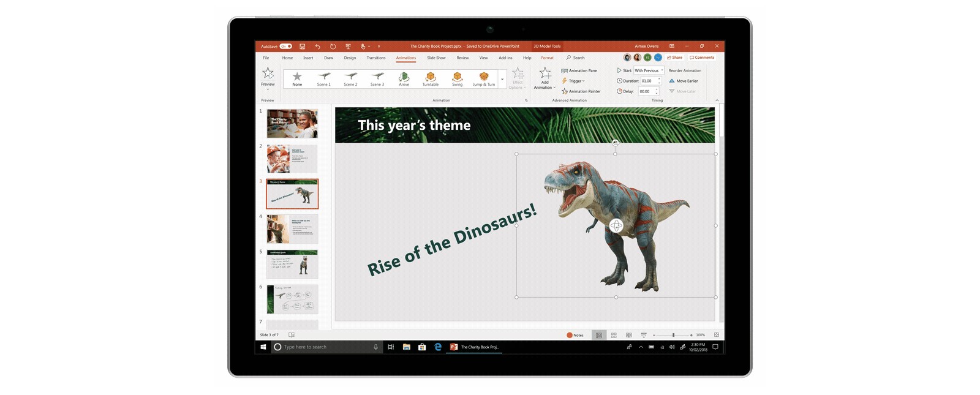Choose the Jump & Turn animation
Screen dimensions: 980x395
(x=483, y=78)
